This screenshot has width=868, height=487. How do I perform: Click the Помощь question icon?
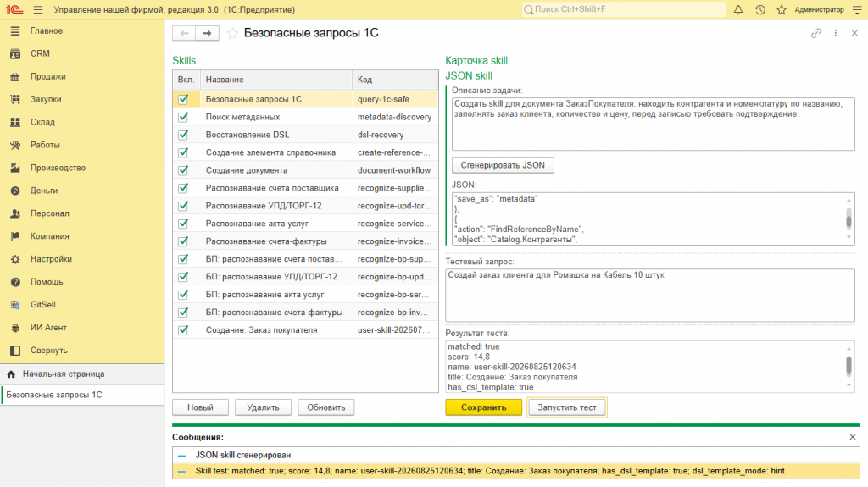[15, 282]
